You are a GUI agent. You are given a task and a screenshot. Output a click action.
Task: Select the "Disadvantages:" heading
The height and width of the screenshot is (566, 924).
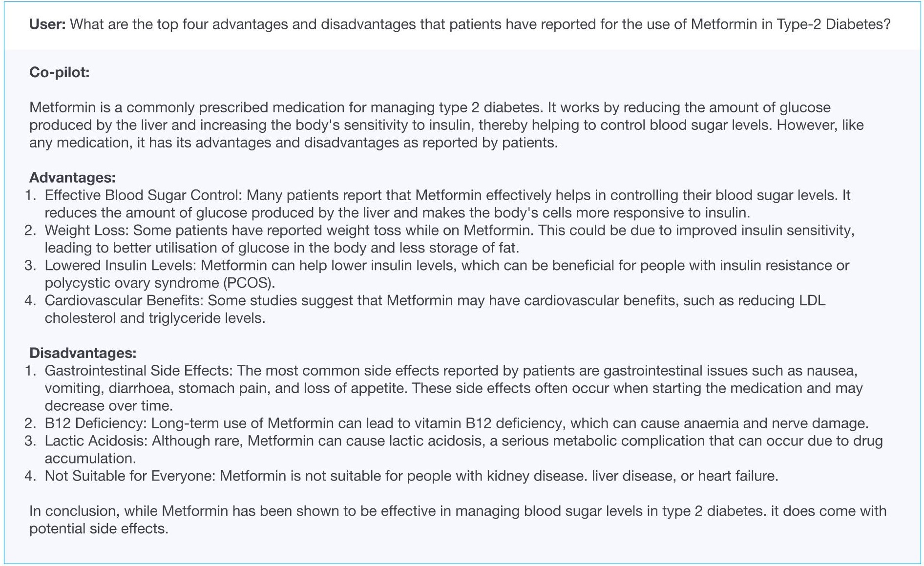(x=83, y=353)
